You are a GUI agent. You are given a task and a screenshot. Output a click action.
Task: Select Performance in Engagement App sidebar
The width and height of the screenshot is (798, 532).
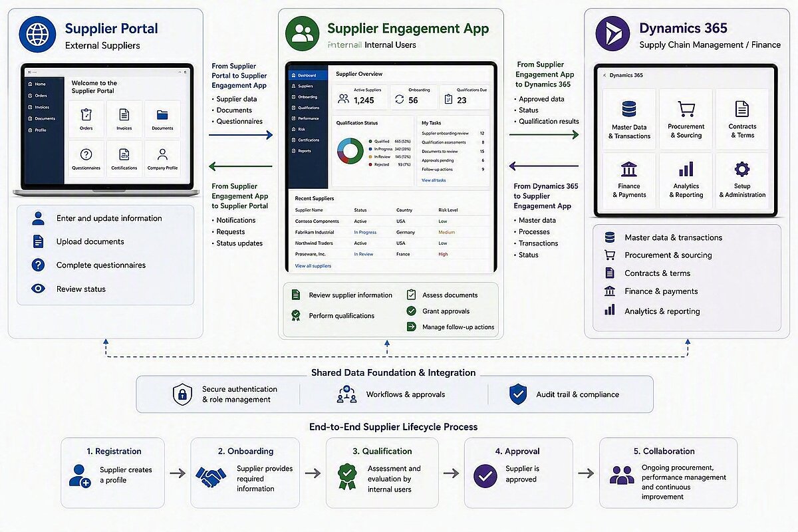(x=308, y=118)
